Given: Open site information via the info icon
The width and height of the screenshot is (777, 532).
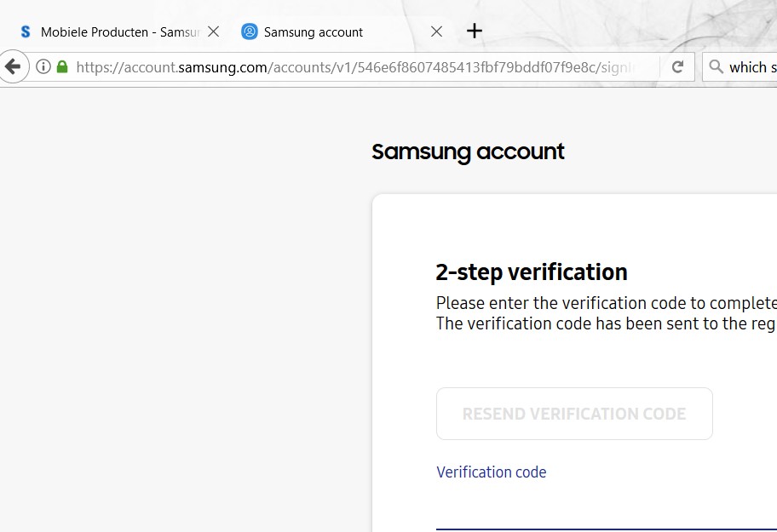Looking at the screenshot, I should pyautogui.click(x=43, y=66).
